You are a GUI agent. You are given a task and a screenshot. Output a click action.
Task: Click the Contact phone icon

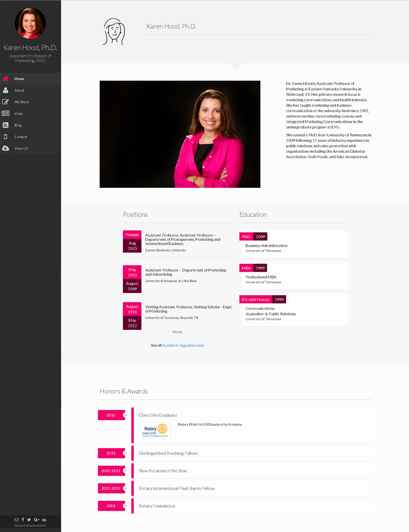click(6, 137)
